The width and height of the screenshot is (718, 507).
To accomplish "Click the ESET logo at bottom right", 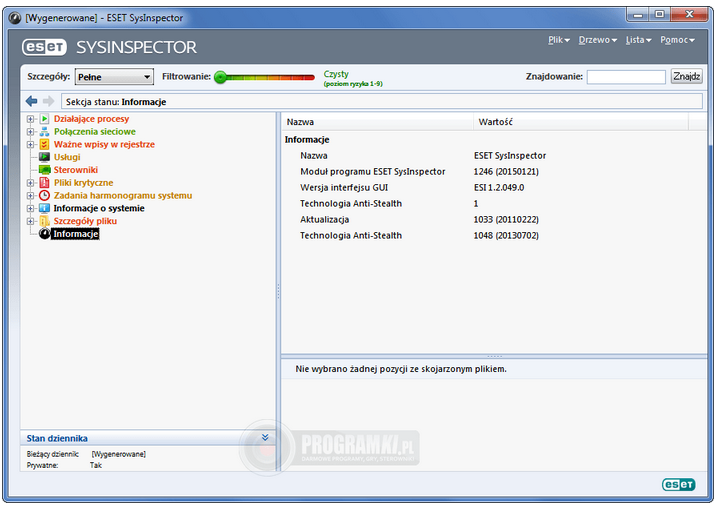I will (x=679, y=484).
